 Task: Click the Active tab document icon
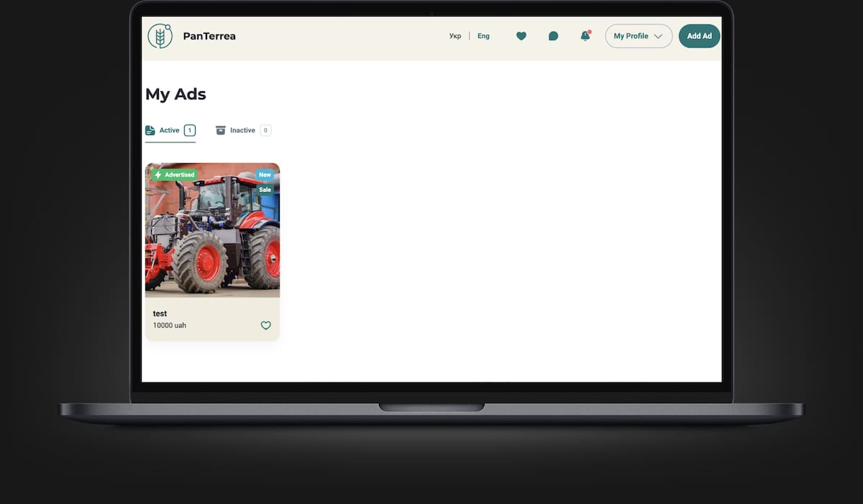(150, 130)
